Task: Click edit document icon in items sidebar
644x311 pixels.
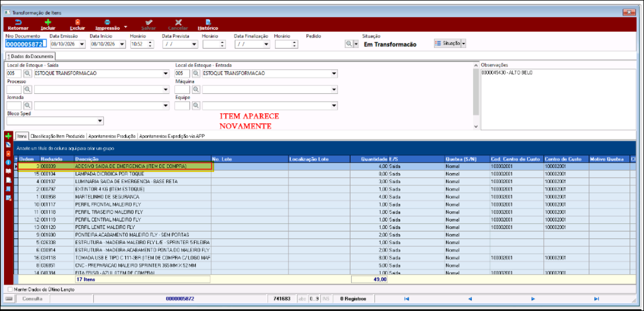Action: point(8,145)
